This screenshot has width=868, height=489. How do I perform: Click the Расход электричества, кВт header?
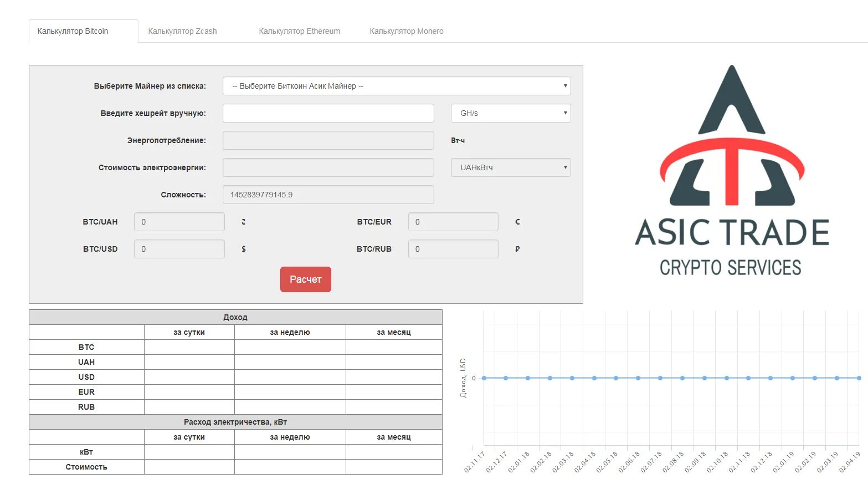[235, 422]
